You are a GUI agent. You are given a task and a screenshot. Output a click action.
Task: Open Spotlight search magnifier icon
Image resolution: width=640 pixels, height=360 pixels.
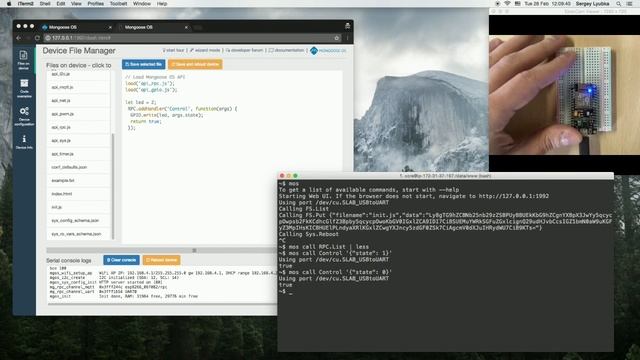(619, 4)
